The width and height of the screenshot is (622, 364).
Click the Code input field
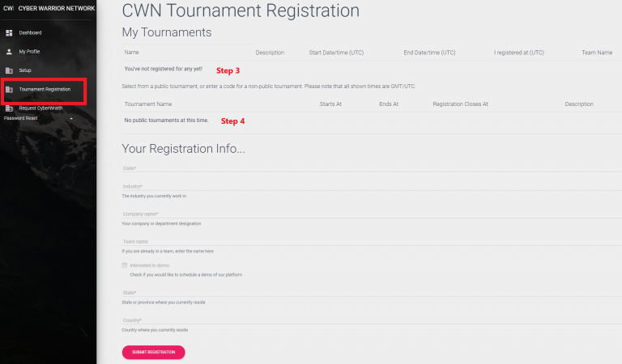click(372, 168)
